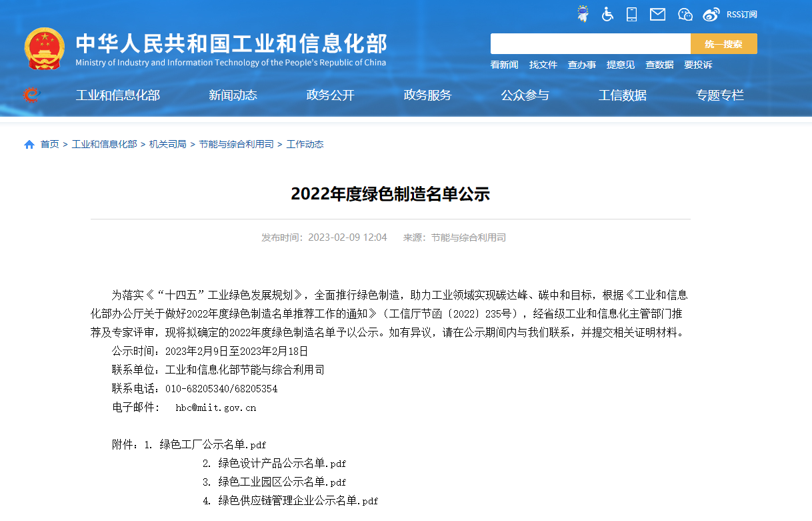812x521 pixels.
Task: Click RSS订阅 subscription link
Action: [x=742, y=14]
